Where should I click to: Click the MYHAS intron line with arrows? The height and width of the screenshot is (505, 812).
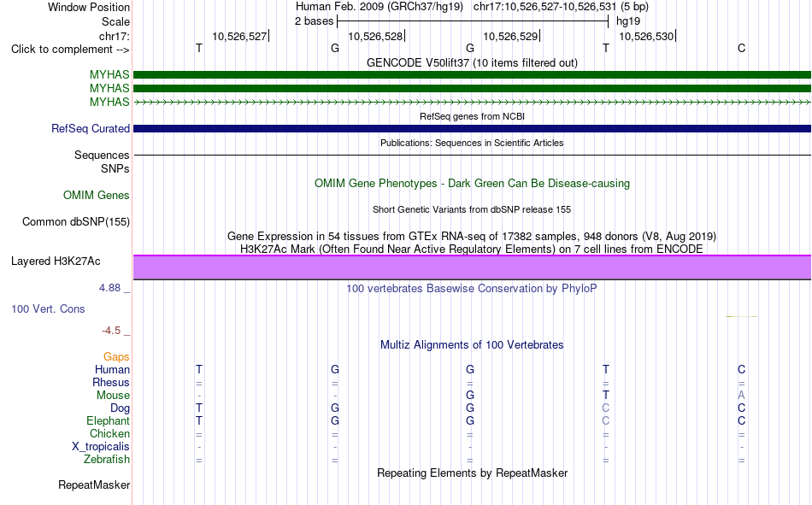[x=472, y=102]
